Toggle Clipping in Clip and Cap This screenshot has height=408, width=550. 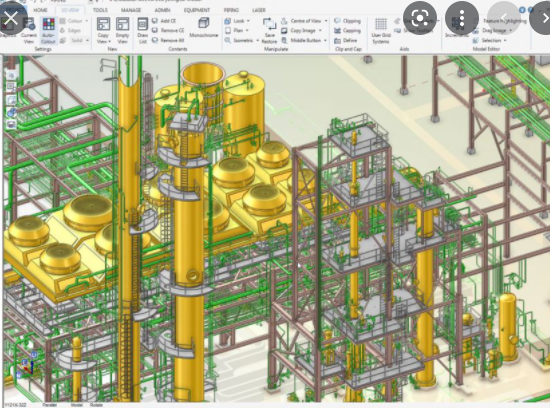click(348, 21)
